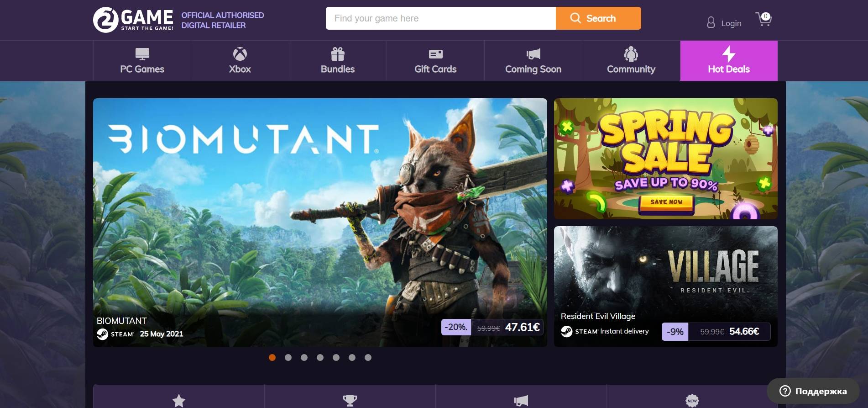Select the seventh carousel dot
The image size is (868, 408).
point(368,358)
